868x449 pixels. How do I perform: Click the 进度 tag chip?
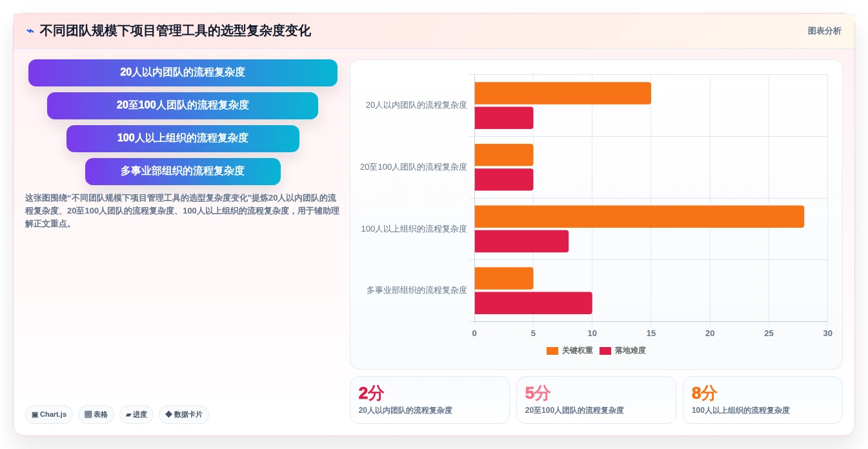pyautogui.click(x=136, y=414)
